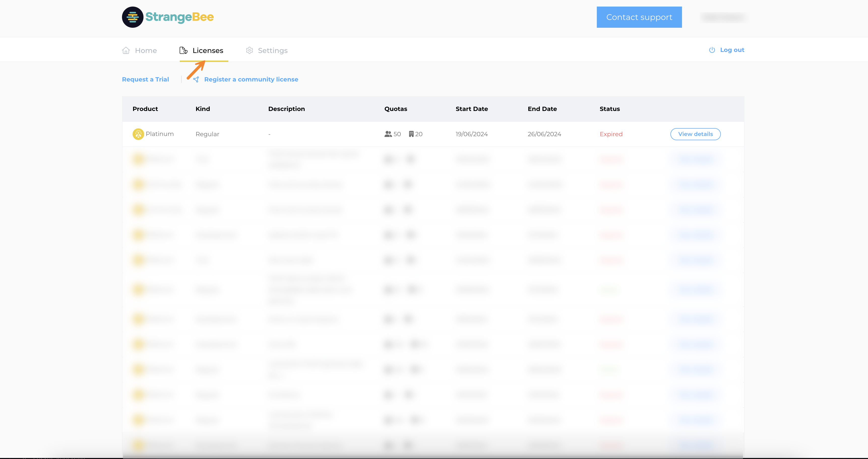Viewport: 868px width, 459px height.
Task: Open the Licenses tab
Action: pyautogui.click(x=202, y=51)
